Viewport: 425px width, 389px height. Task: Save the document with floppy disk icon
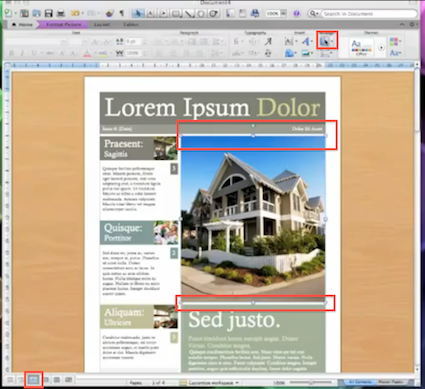click(x=49, y=13)
